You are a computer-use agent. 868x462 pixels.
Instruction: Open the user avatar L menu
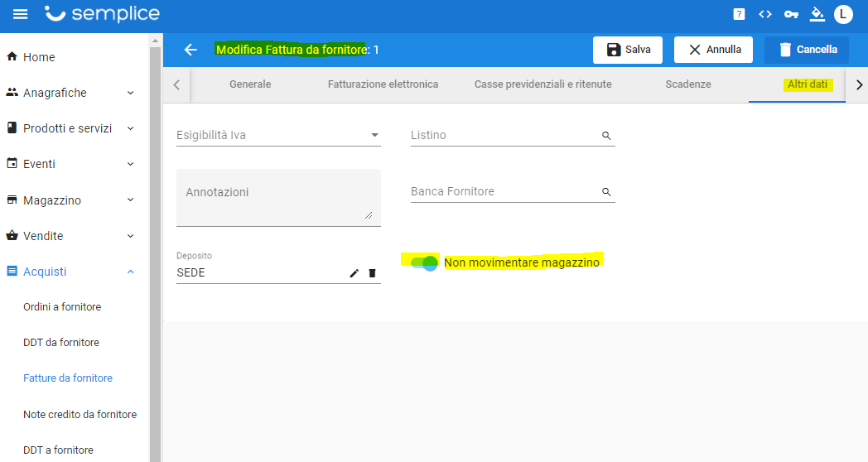843,14
